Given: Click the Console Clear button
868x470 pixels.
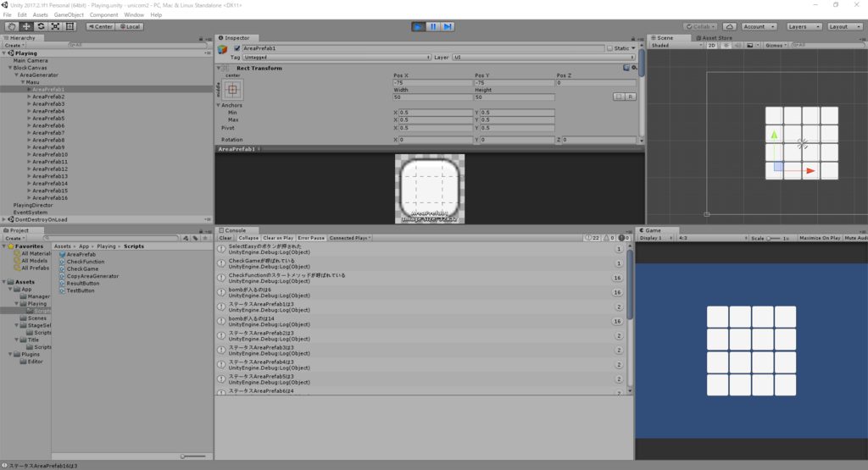Looking at the screenshot, I should click(225, 238).
